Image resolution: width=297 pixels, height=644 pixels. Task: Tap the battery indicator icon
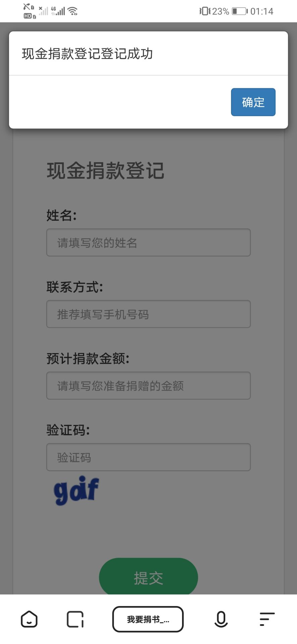click(x=239, y=11)
